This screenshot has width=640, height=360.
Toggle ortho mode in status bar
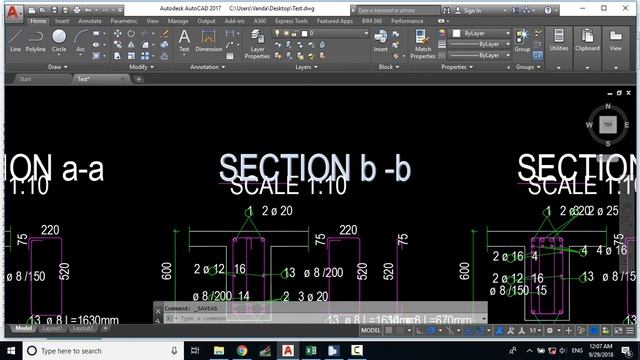click(420, 331)
